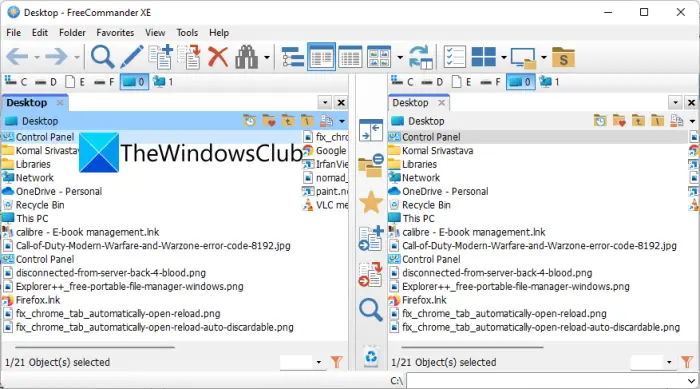
Task: Toggle the Tree view toolbar button
Action: pyautogui.click(x=293, y=57)
